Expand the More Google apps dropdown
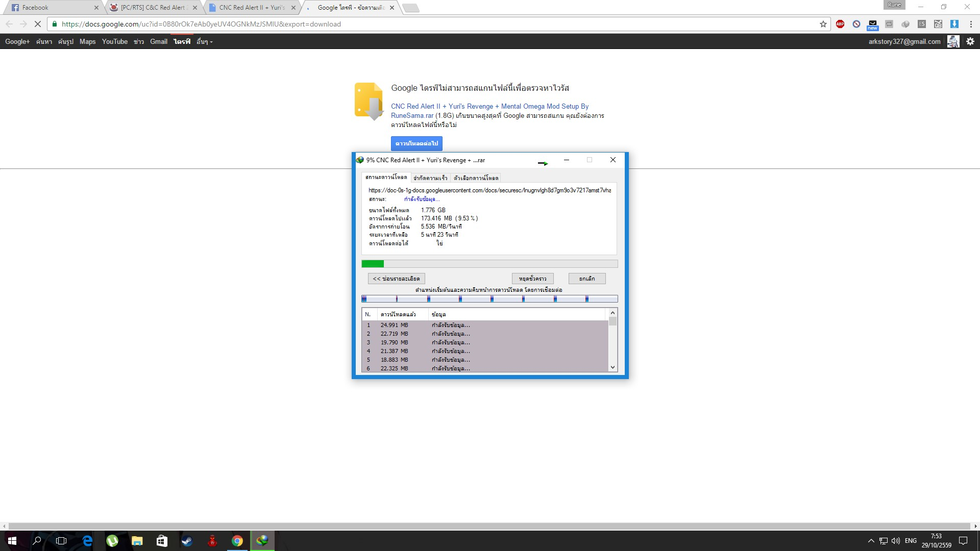Screen dimensions: 980x551 point(204,42)
